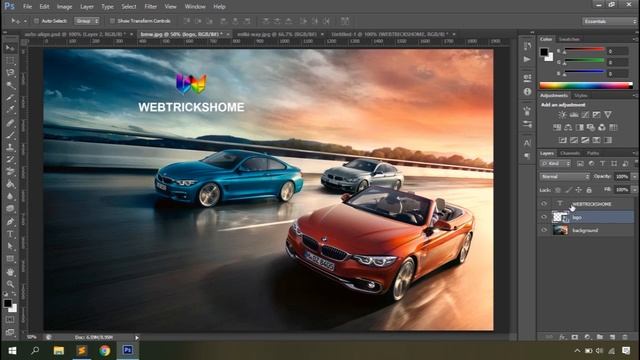Open the Filter menu

tap(150, 7)
